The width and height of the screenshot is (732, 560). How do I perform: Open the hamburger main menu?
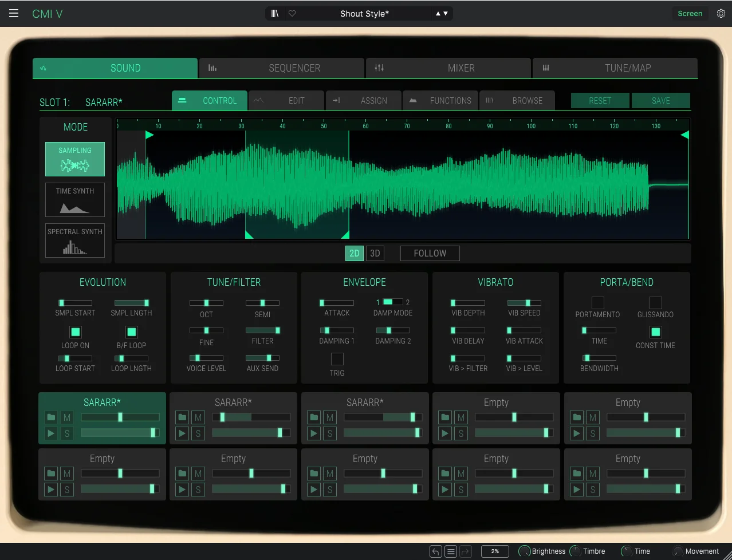pyautogui.click(x=14, y=13)
